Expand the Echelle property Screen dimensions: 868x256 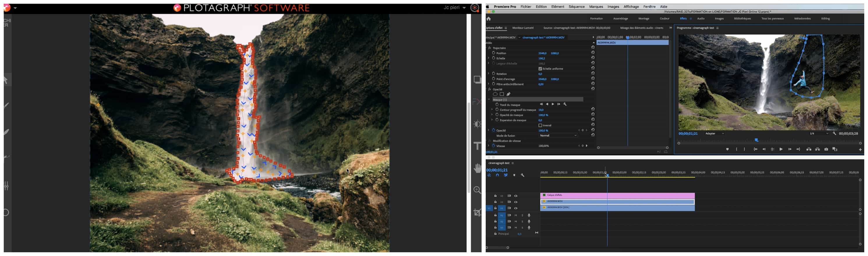click(x=489, y=58)
